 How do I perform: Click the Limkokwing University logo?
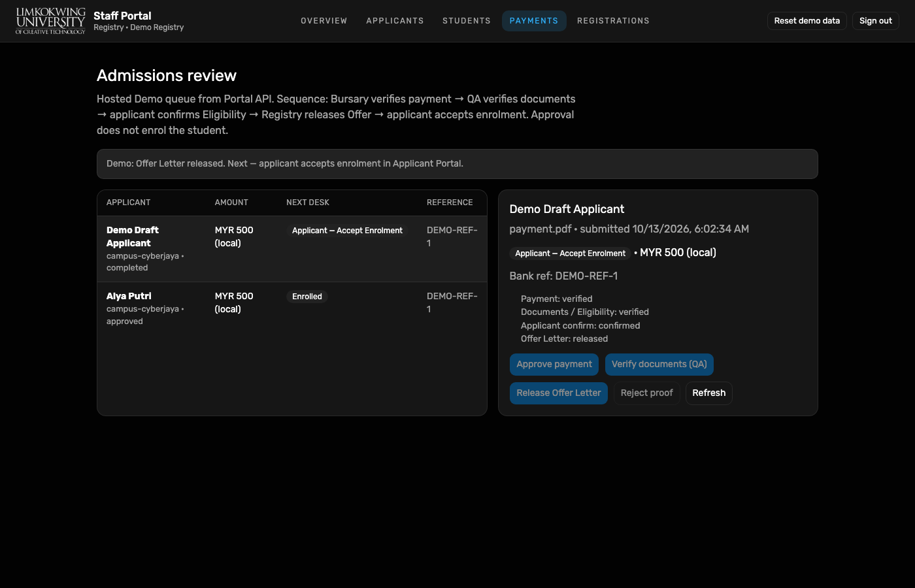point(50,21)
